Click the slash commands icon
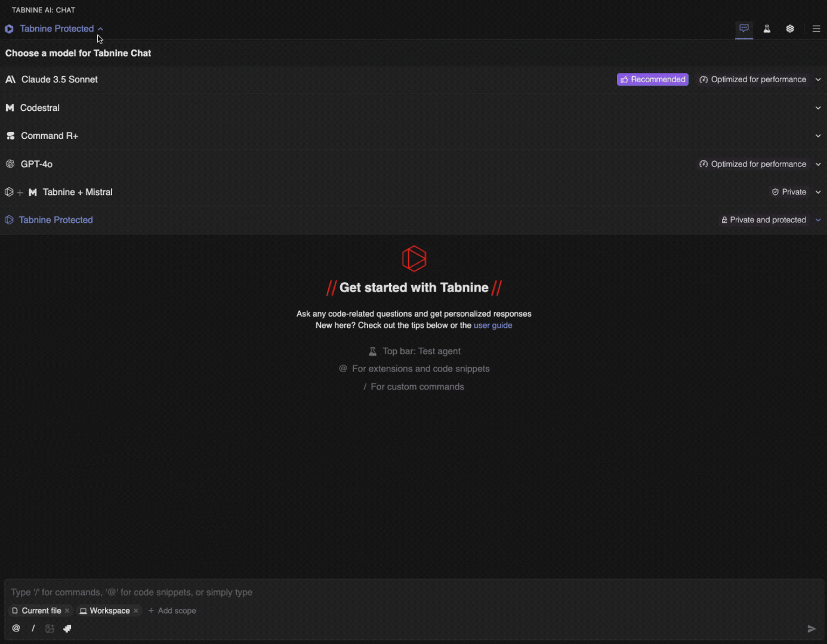Image resolution: width=827 pixels, height=644 pixels. (33, 628)
